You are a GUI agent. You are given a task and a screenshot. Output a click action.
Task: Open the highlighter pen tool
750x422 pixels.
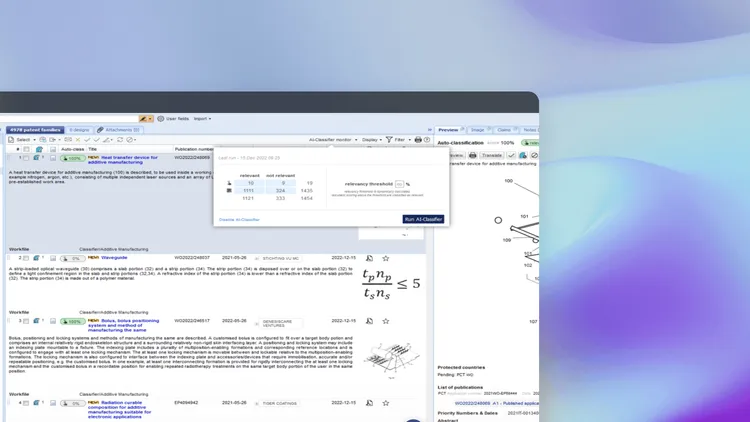(x=143, y=119)
